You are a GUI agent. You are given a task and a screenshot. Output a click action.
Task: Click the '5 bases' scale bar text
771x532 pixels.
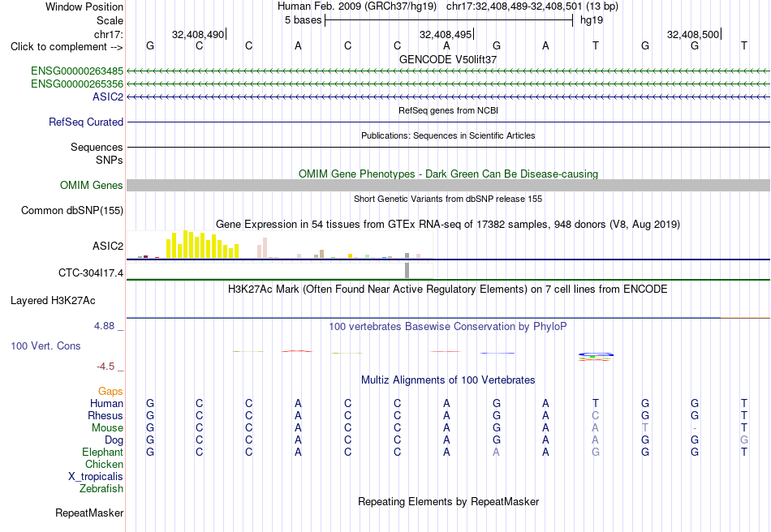(303, 20)
